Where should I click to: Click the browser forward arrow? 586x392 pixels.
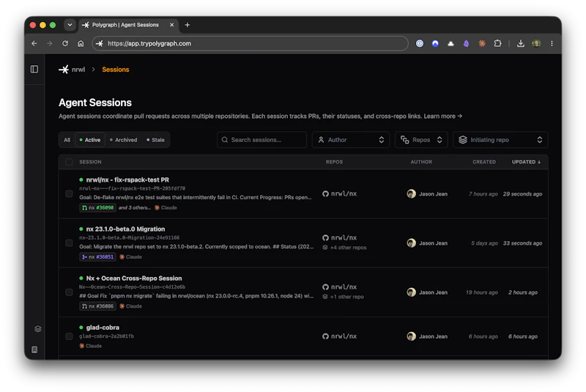[x=50, y=44]
